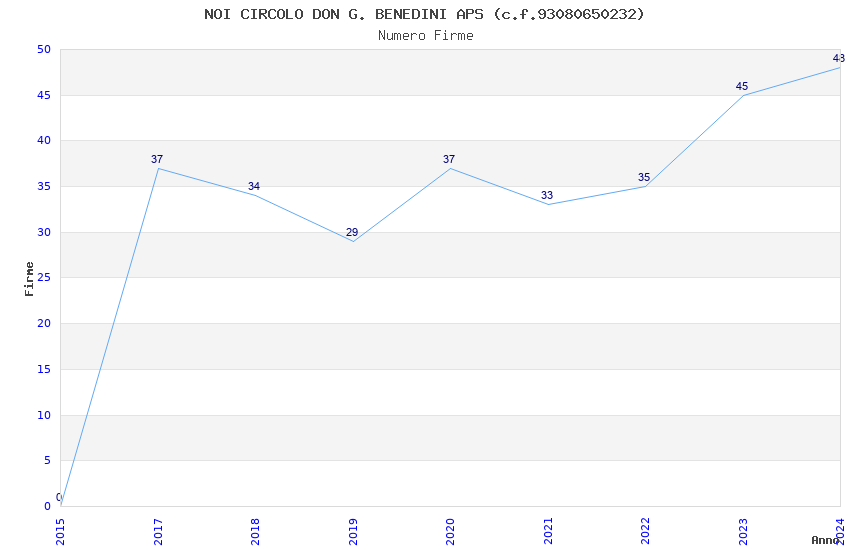Click the 37 data label above 2017
The image size is (850, 550).
(x=157, y=159)
